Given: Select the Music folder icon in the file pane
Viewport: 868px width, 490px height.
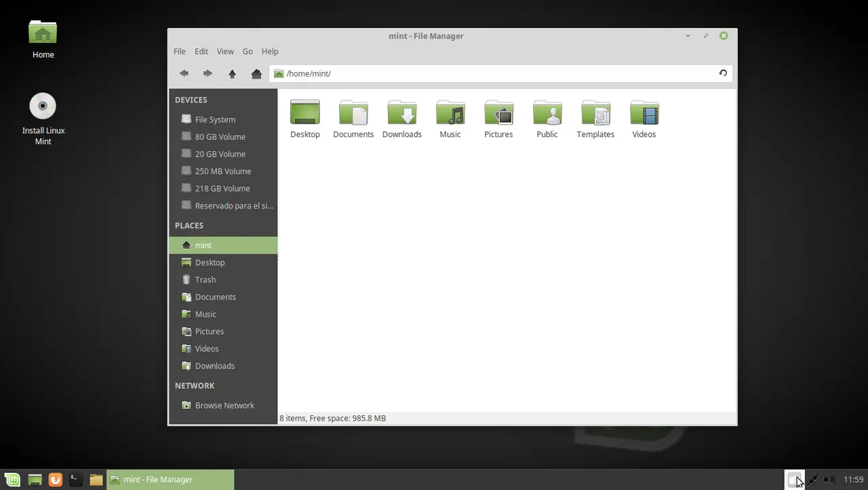Looking at the screenshot, I should click(450, 113).
